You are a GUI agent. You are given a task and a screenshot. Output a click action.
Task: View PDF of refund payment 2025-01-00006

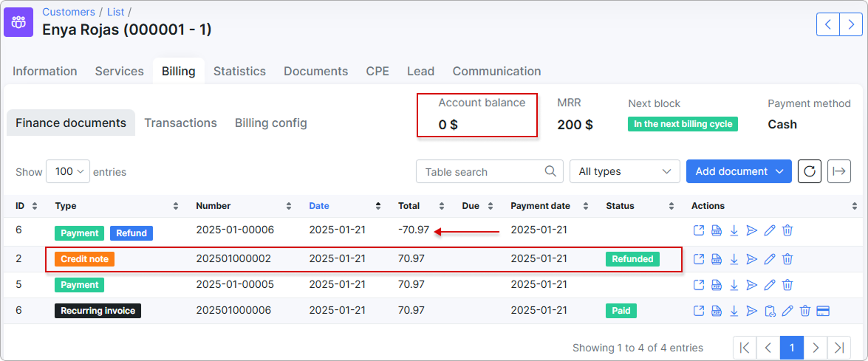(x=717, y=230)
